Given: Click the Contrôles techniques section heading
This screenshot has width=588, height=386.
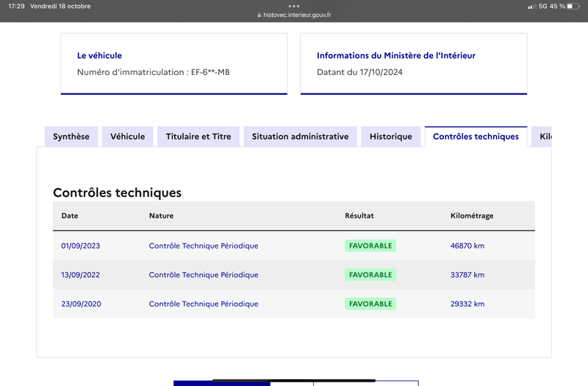Looking at the screenshot, I should [117, 193].
